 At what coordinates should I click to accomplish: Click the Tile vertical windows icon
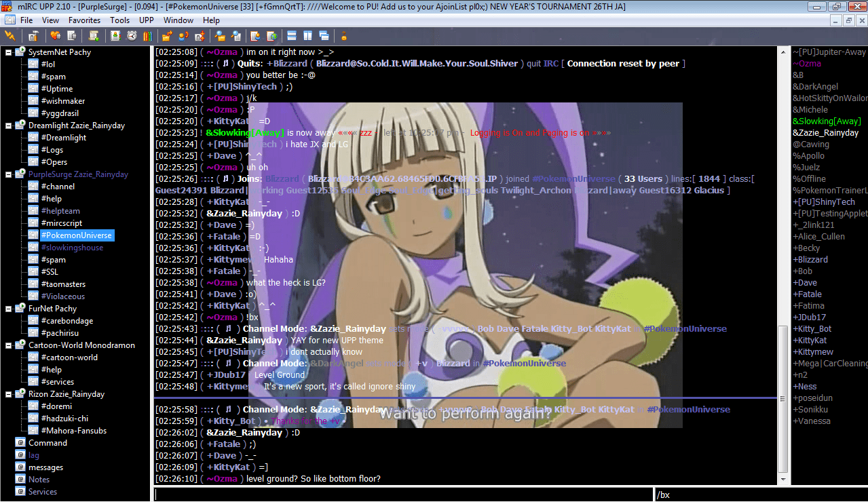click(x=307, y=35)
